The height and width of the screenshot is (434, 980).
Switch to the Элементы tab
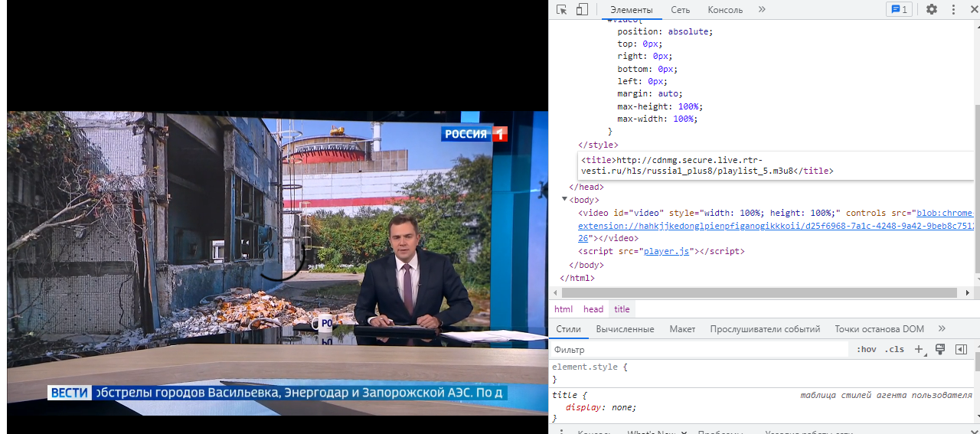(x=632, y=10)
